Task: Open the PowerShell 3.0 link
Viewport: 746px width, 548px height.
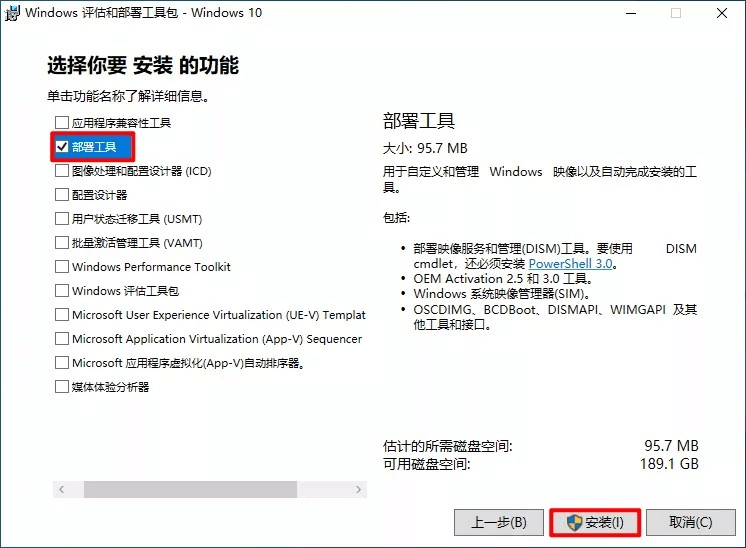Action: [x=570, y=264]
